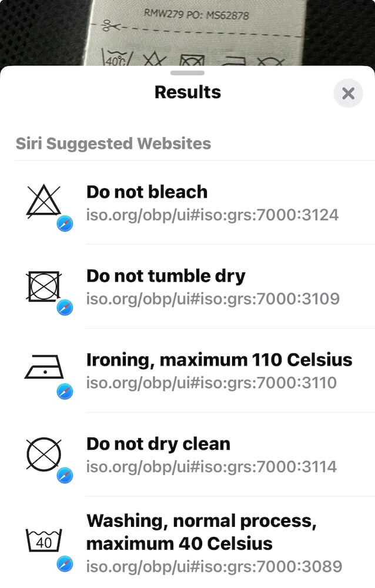The height and width of the screenshot is (588, 375).
Task: Tap Safari badge on the tumble dry result
Action: click(x=65, y=308)
